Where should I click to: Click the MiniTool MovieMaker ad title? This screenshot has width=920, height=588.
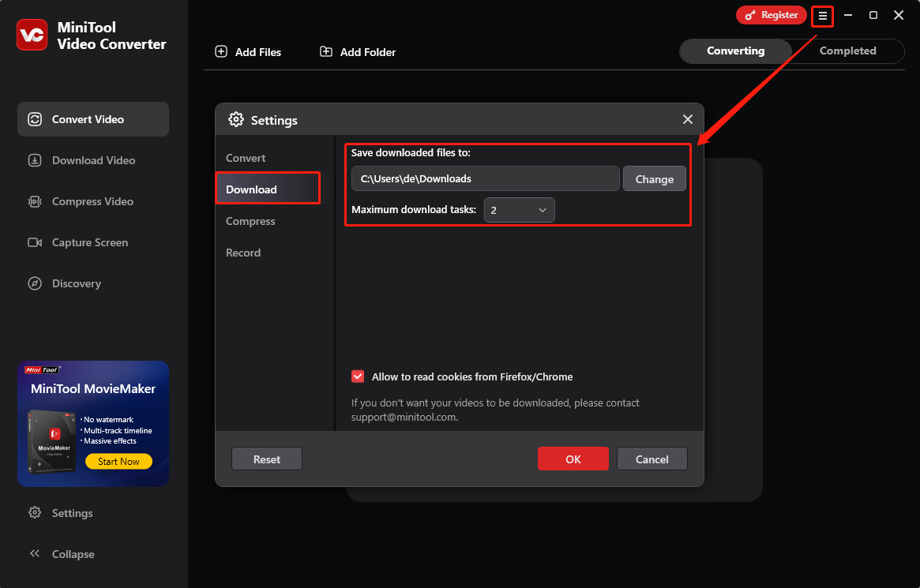[x=92, y=388]
